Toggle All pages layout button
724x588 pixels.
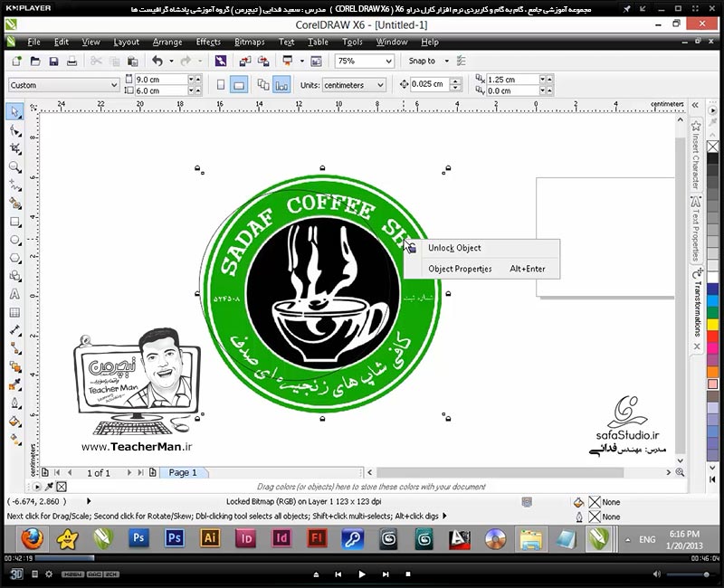click(x=263, y=85)
